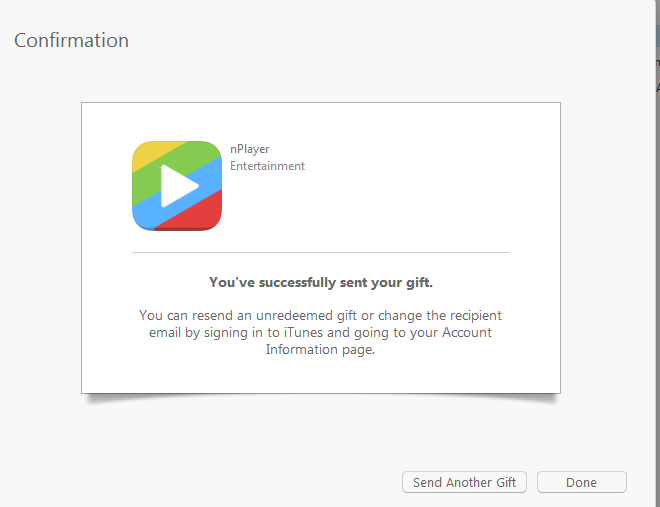
Task: Select the nPlayer app name text
Action: click(249, 149)
